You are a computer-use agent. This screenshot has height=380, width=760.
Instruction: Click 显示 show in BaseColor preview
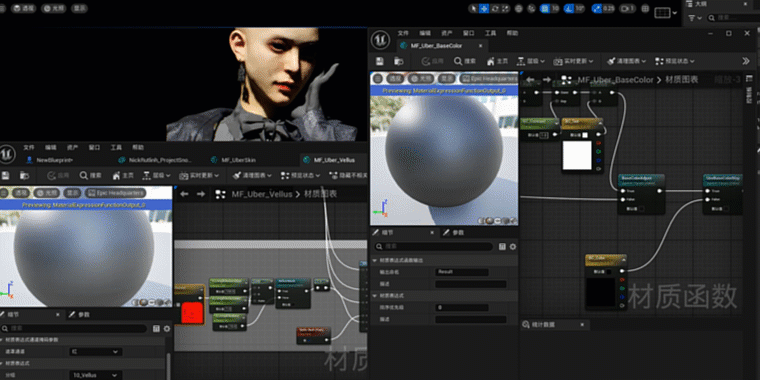point(446,79)
